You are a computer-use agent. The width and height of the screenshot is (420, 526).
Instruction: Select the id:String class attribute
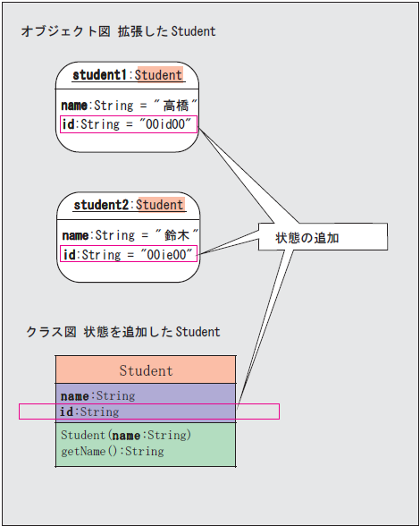(x=89, y=411)
